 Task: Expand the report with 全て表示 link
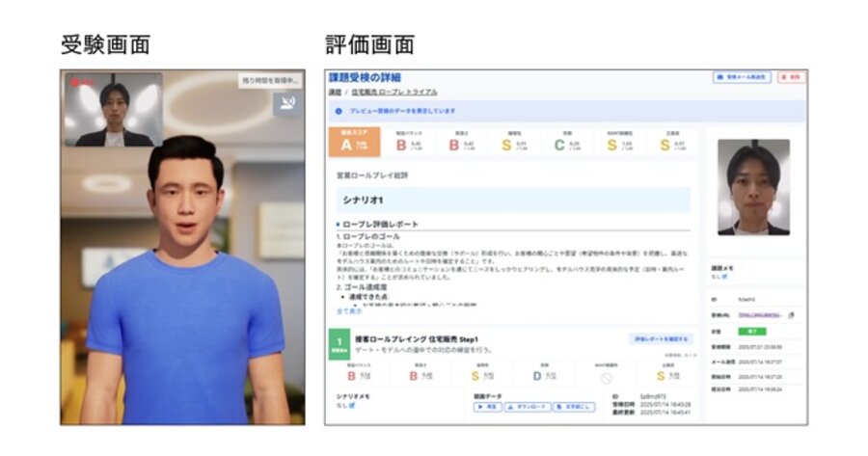349,311
